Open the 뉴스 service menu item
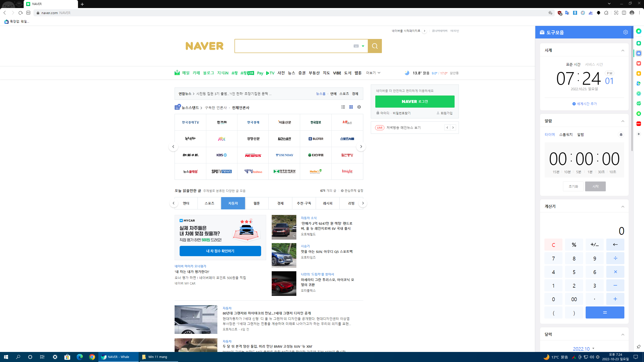The image size is (644, 362). (x=291, y=73)
